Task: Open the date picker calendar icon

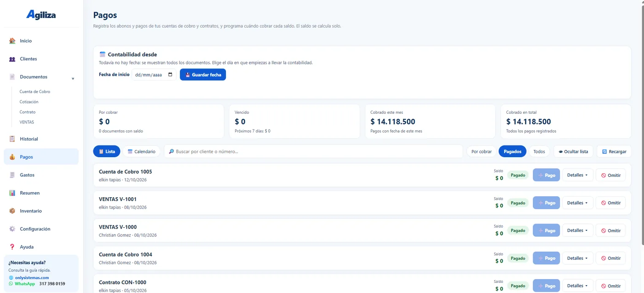Action: (x=170, y=75)
